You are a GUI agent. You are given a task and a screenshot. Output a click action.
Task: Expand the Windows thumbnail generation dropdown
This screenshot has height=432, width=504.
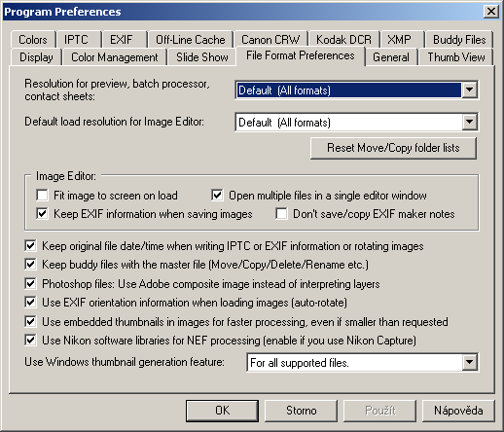click(469, 362)
